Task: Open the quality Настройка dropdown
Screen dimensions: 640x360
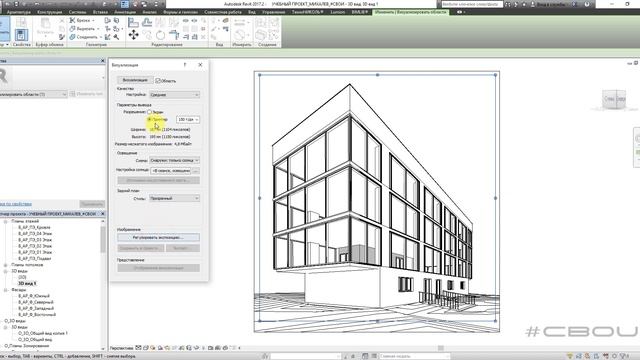Action: (x=174, y=95)
